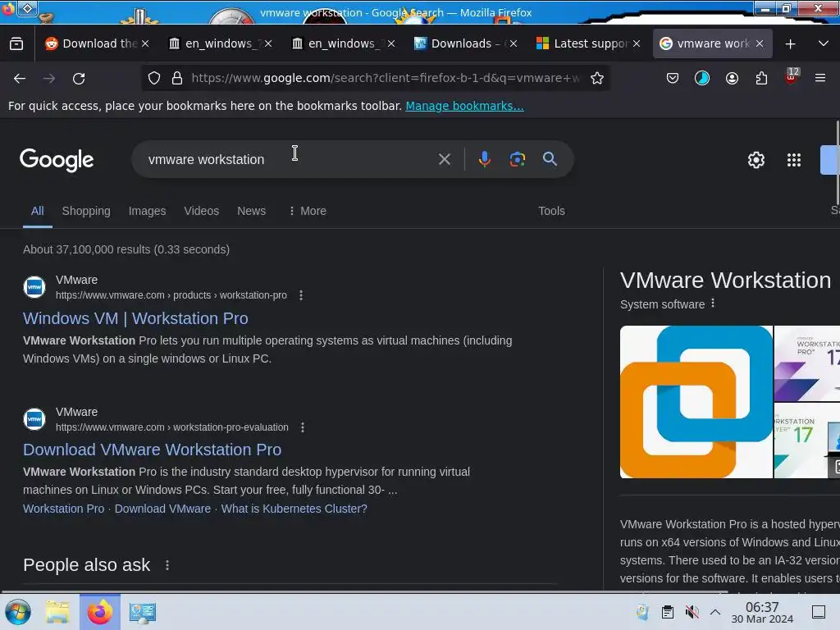Screen dimensions: 840x630
Task: Click the show desktop button in the taskbar
Action: [x=819, y=612]
